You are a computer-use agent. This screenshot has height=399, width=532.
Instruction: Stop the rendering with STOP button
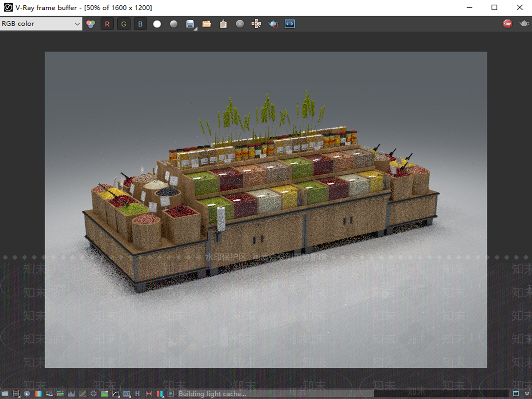[507, 24]
